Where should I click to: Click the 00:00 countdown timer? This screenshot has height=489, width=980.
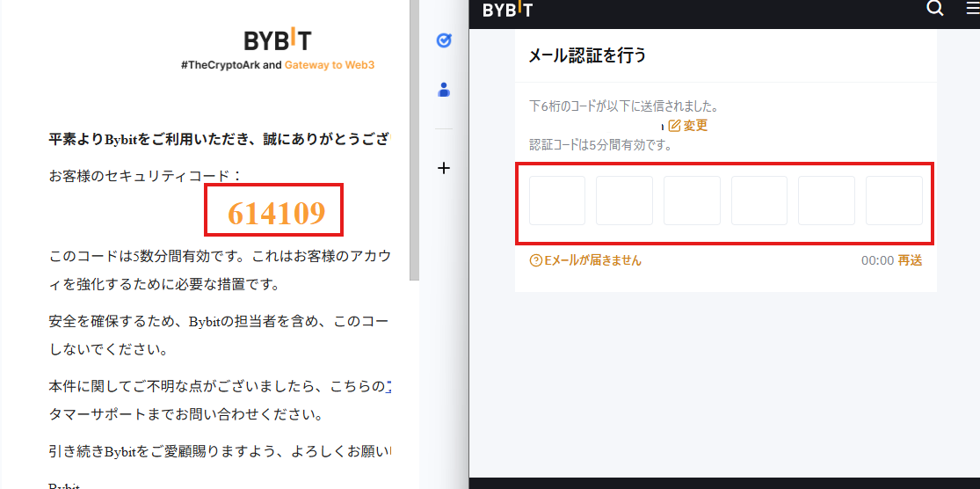point(877,260)
